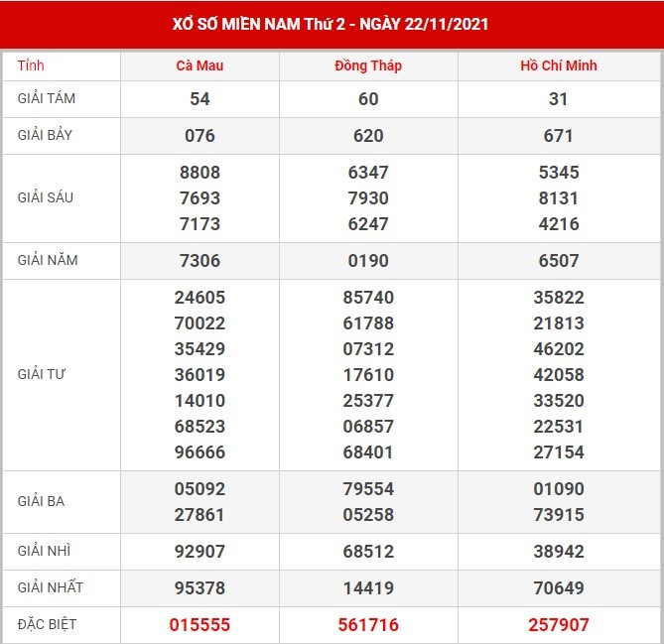Click 6507 in Giải Năm row
This screenshot has width=664, height=644.
click(x=558, y=261)
